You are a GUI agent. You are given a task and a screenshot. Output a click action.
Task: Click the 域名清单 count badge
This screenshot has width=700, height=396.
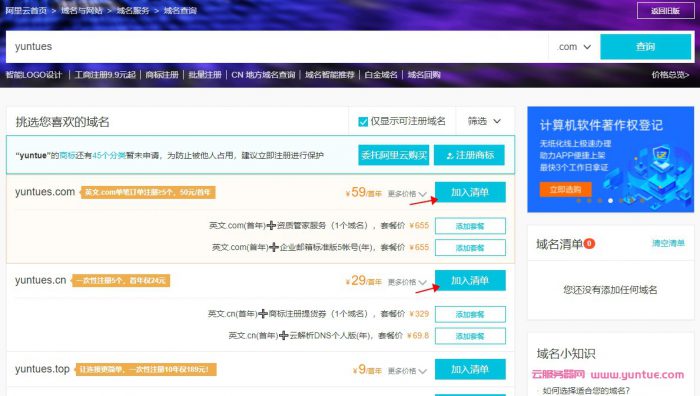(589, 243)
